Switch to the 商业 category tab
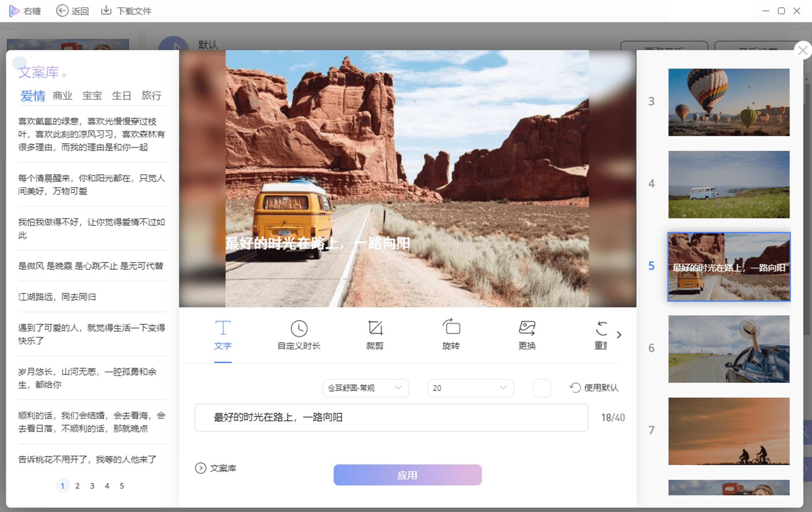 (62, 95)
